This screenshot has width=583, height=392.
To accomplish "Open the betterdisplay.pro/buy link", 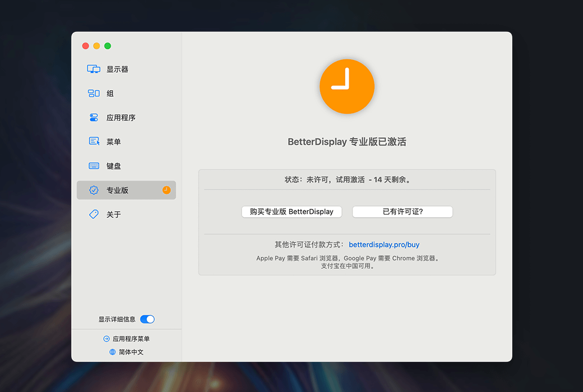I will tap(384, 245).
